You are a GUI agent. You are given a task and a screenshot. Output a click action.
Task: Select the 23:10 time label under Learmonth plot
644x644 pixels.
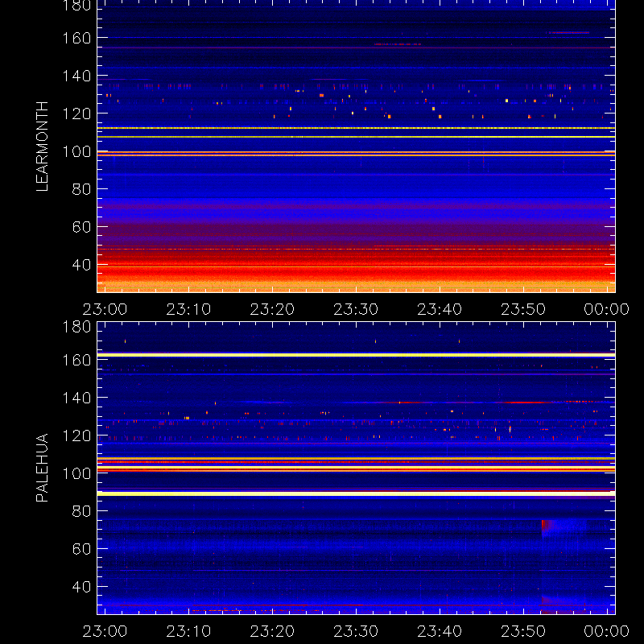pos(188,309)
